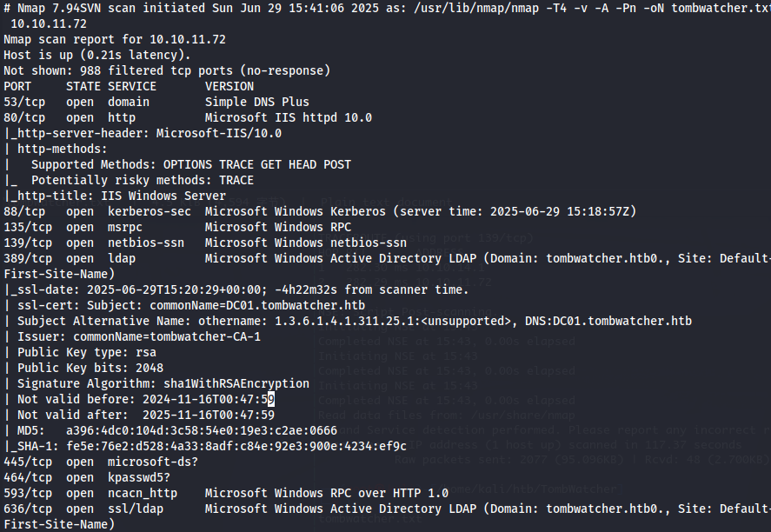This screenshot has width=771, height=532.
Task: Click the 'ssl/ldap' service on 636/tcp
Action: 136,509
